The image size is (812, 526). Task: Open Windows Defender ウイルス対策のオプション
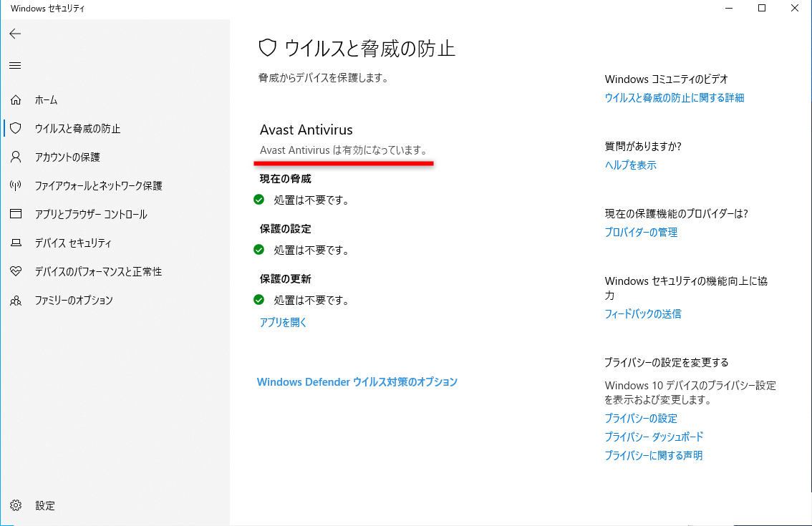357,381
